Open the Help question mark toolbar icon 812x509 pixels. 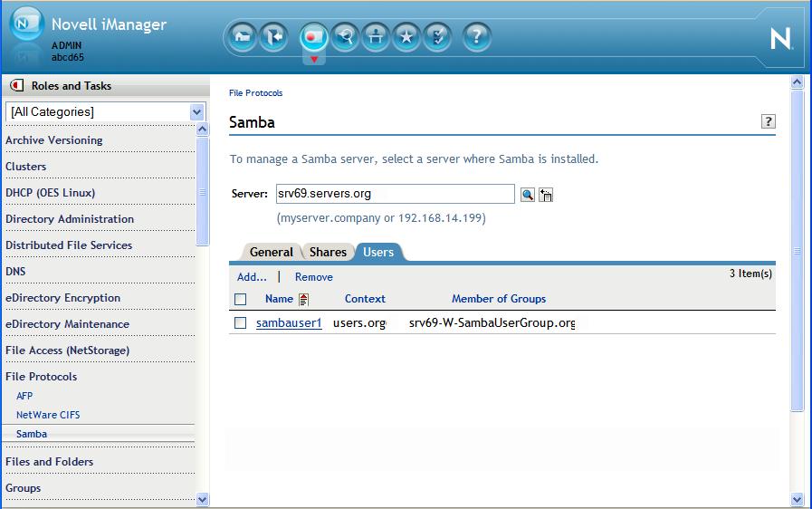point(476,37)
